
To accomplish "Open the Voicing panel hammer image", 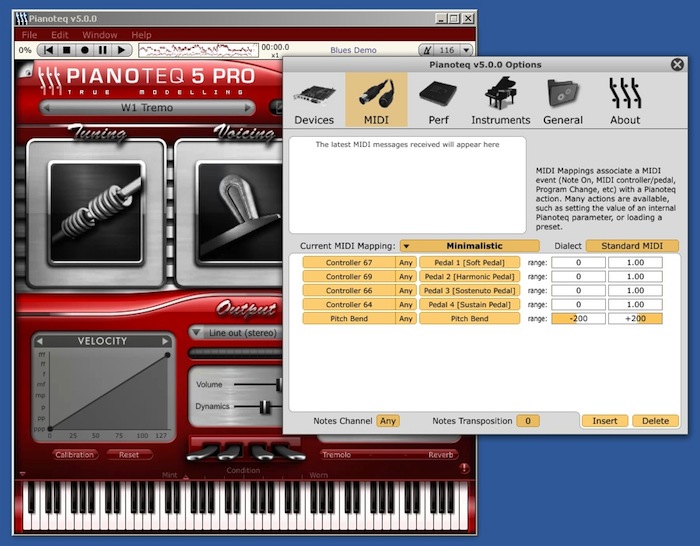I will tap(239, 213).
